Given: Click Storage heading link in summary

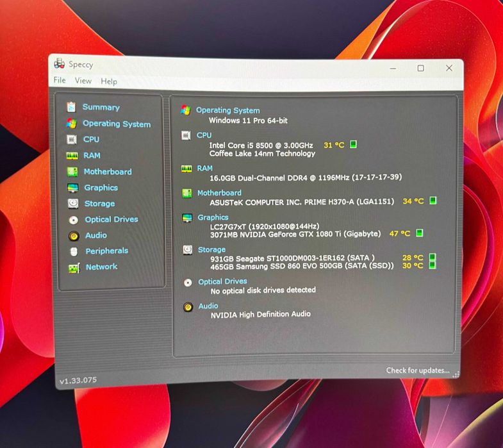Looking at the screenshot, I should pyautogui.click(x=211, y=250).
